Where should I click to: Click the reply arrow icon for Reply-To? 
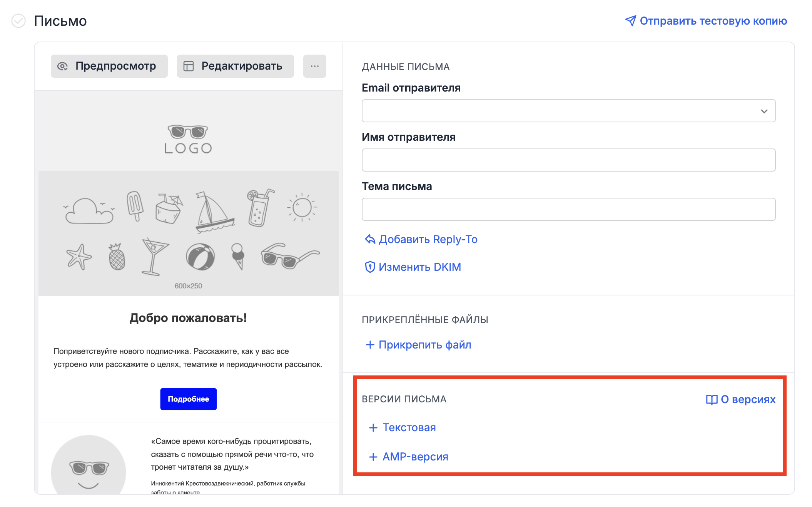pos(370,239)
